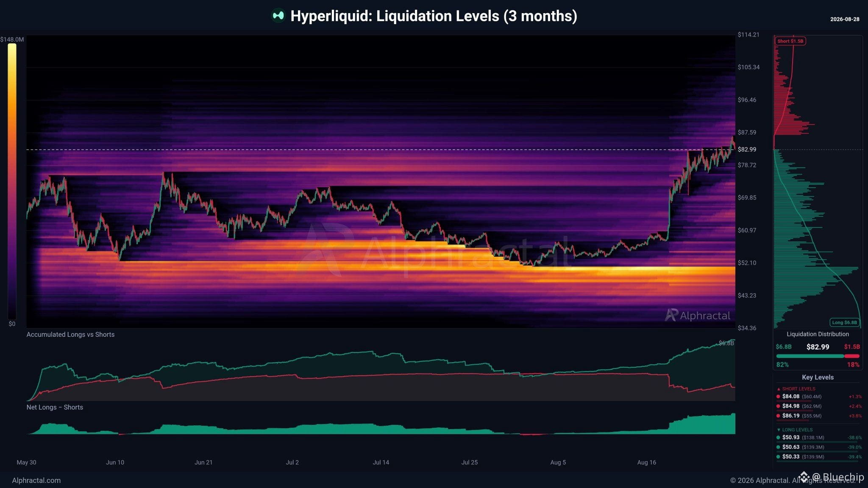This screenshot has height=488, width=868.
Task: Click the $78.72 price axis label
Action: coord(747,165)
